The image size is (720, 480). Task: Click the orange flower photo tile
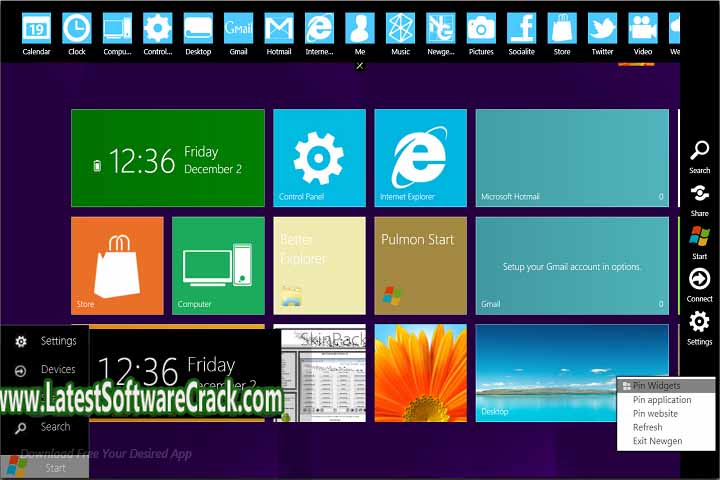pos(420,372)
